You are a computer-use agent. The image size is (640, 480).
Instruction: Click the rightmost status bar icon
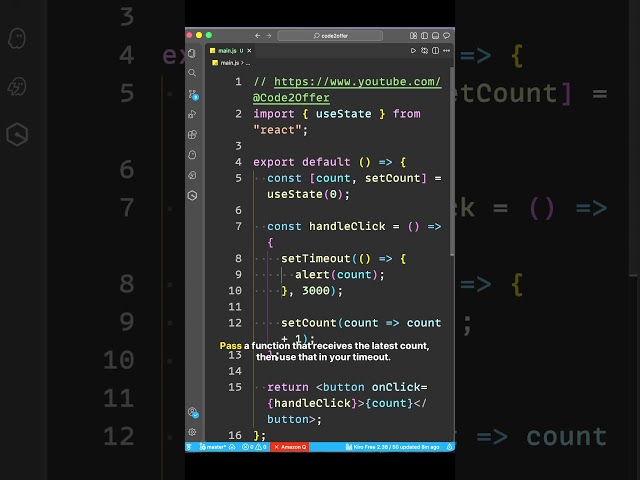(x=449, y=447)
